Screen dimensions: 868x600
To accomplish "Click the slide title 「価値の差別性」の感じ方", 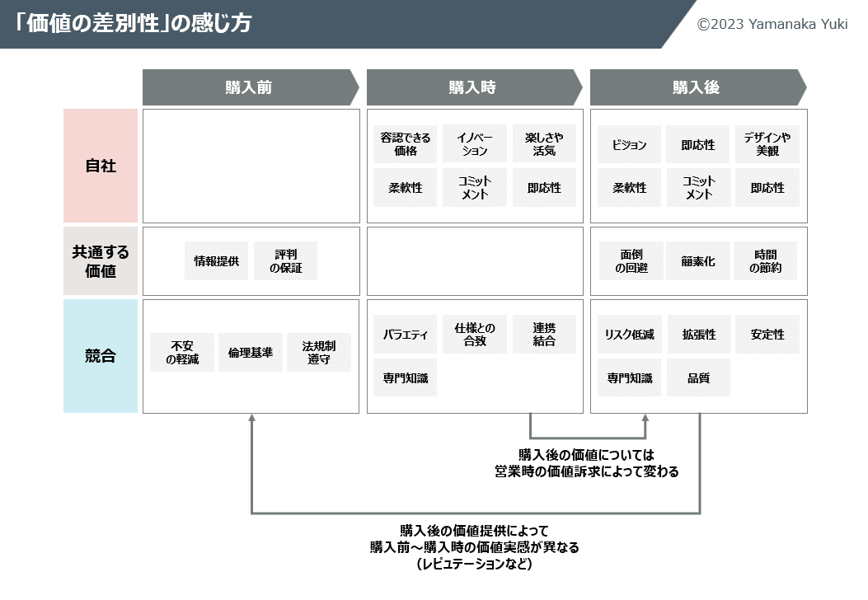I will click(133, 23).
